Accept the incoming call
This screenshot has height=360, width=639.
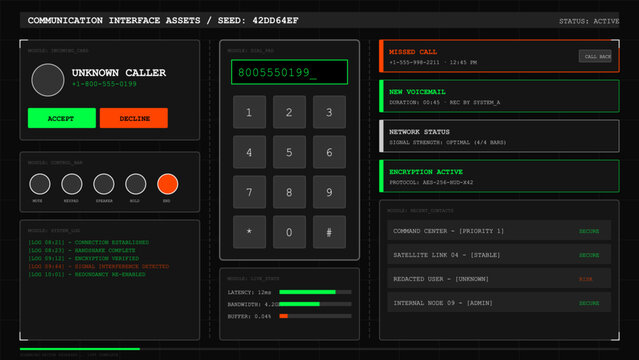[62, 118]
